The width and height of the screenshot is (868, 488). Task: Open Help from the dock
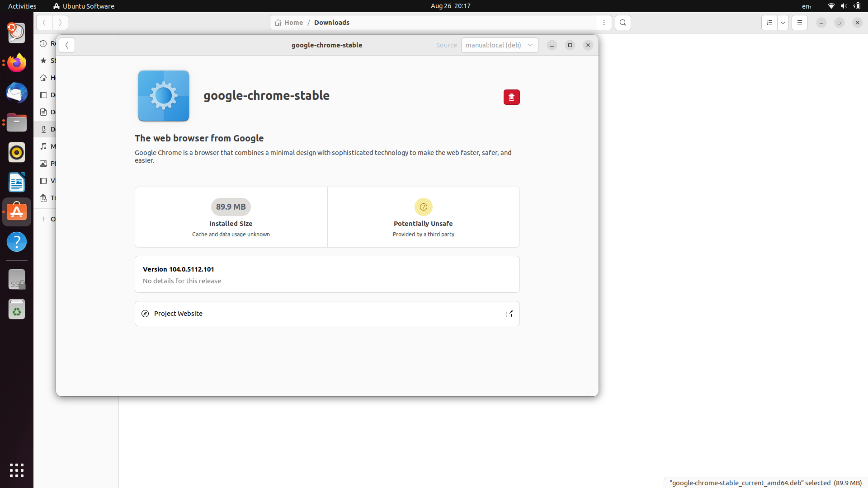click(x=17, y=242)
